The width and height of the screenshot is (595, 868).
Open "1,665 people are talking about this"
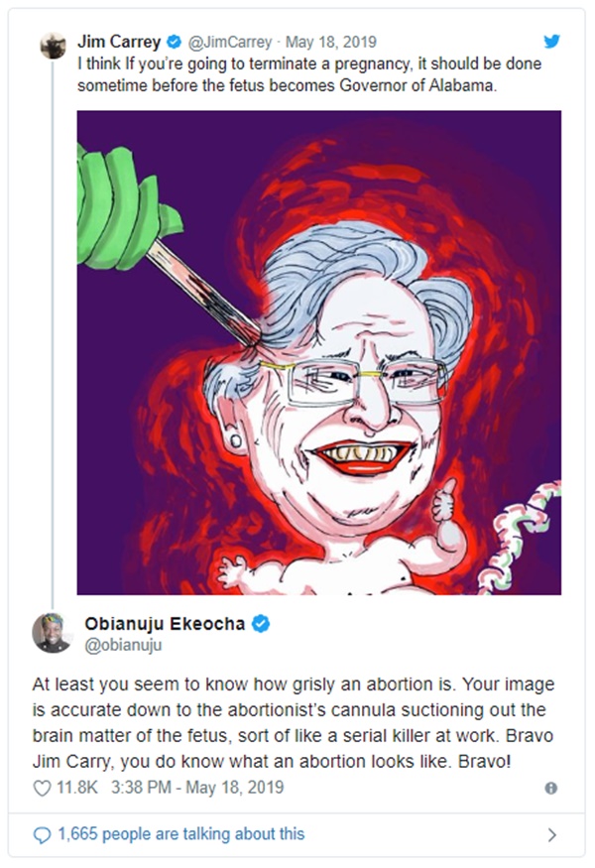coord(180,834)
